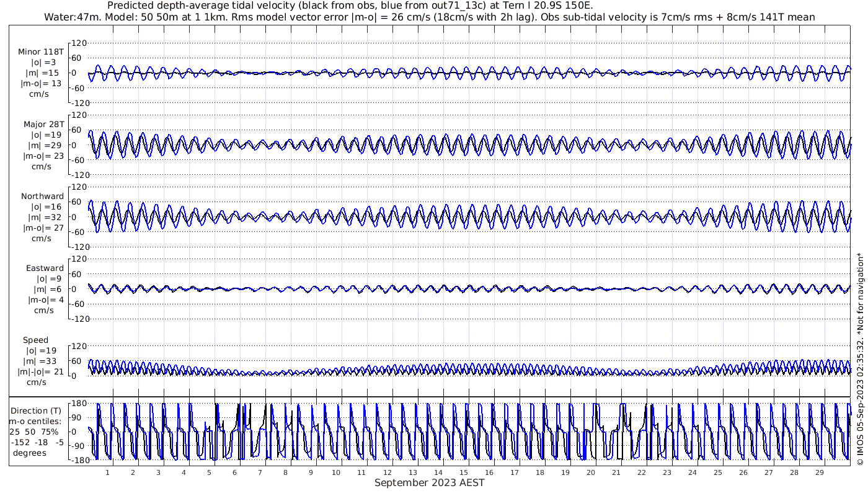
Task: Click day '11' on the date axis
Action: 361,472
